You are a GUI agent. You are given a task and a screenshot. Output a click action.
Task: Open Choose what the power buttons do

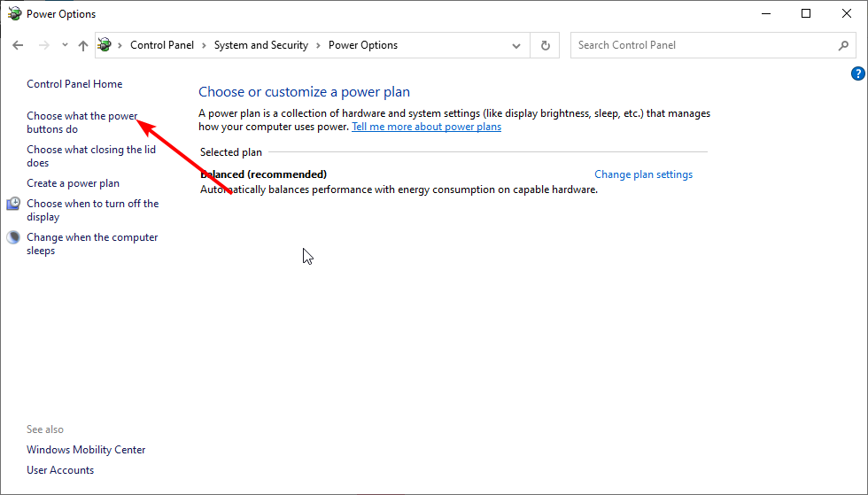(81, 122)
